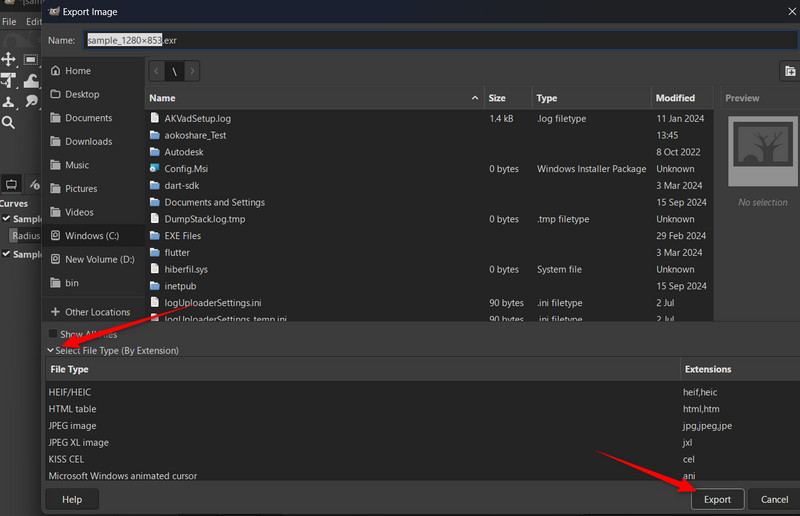Open the Device Status tab icon

(x=34, y=184)
